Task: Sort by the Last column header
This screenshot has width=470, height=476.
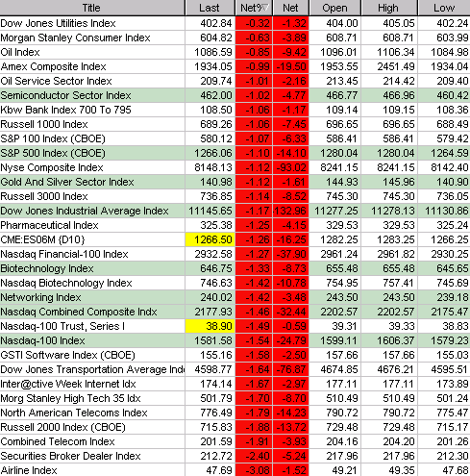Action: 210,8
